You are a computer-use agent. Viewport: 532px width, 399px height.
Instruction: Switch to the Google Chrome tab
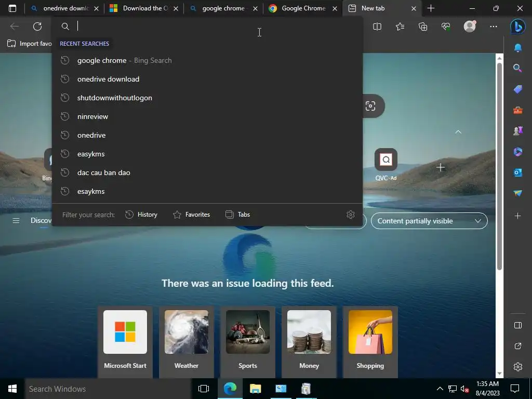303,8
